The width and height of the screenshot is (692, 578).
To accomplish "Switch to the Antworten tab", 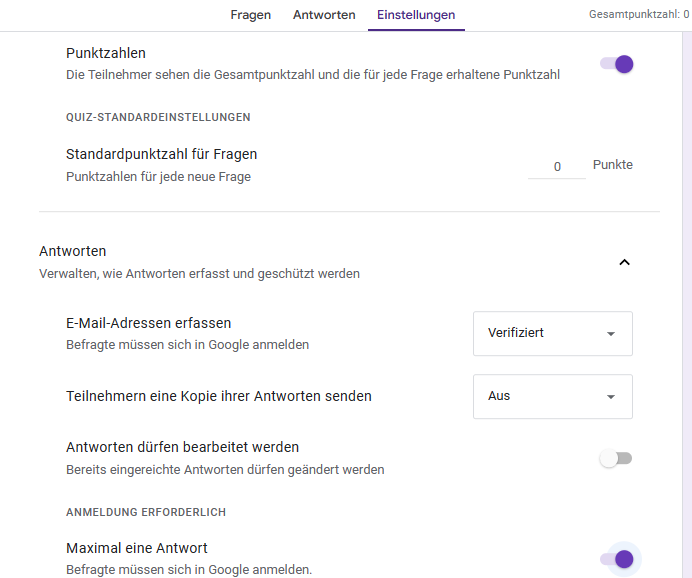I will (x=324, y=15).
